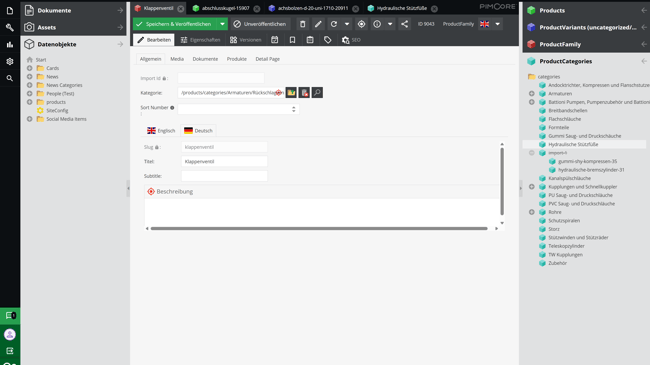Image resolution: width=650 pixels, height=365 pixels.
Task: Open the SEO tab
Action: (x=351, y=40)
